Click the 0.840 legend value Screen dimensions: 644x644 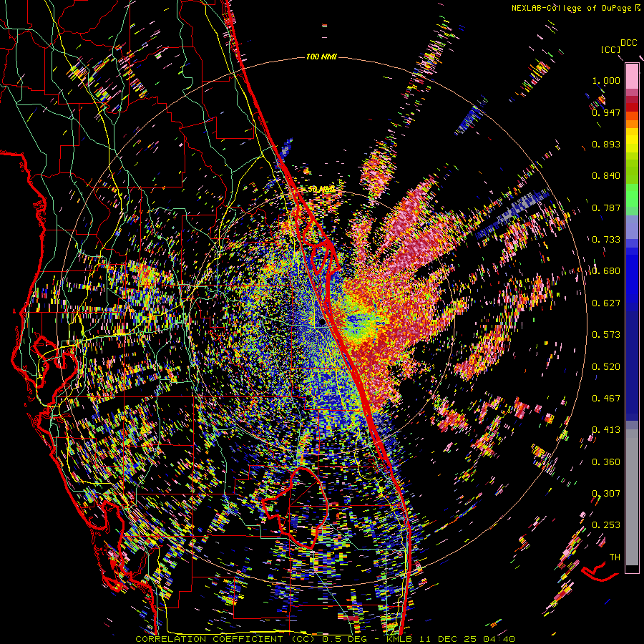pos(606,176)
